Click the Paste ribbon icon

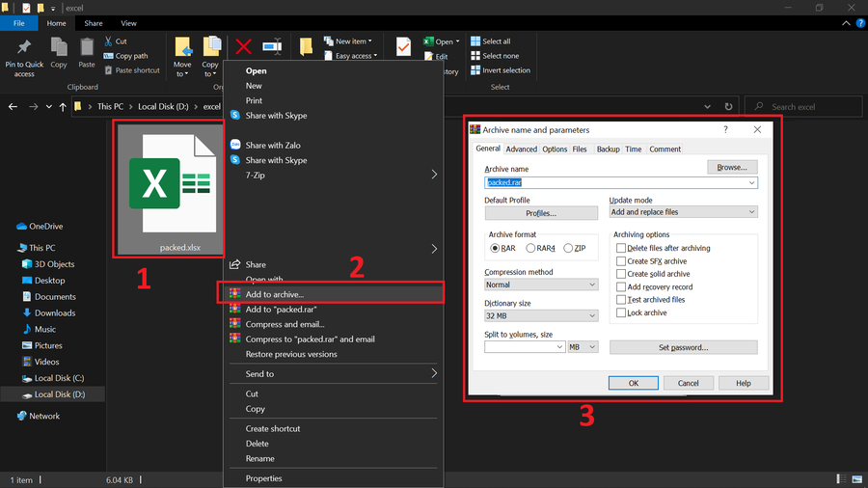[87, 47]
